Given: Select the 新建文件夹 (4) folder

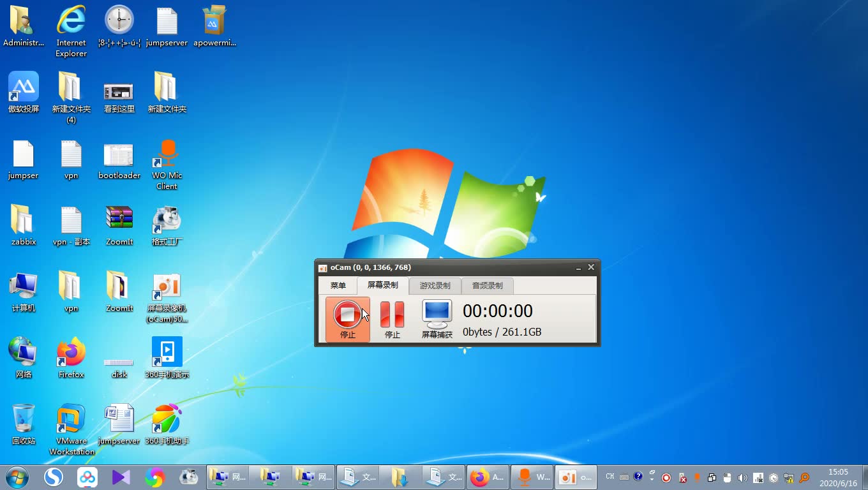Looking at the screenshot, I should 71,98.
